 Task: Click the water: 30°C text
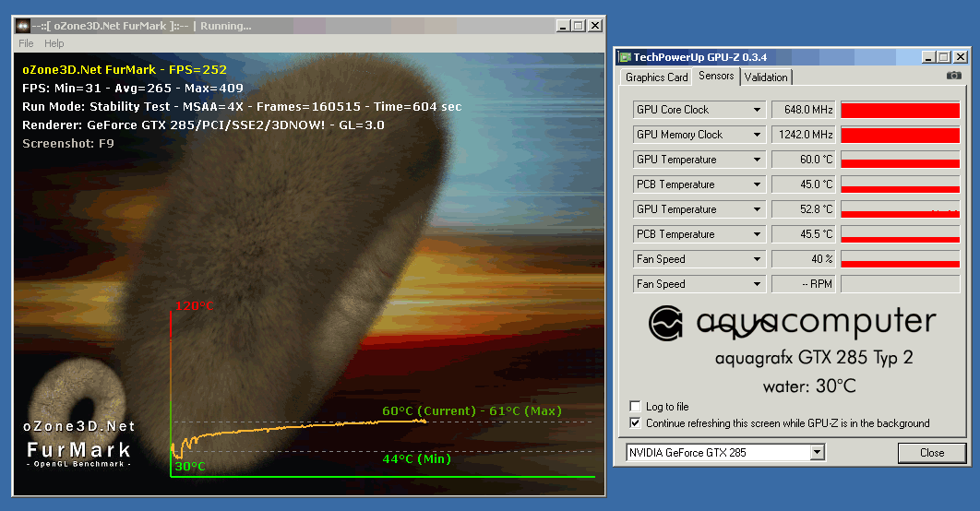(809, 386)
